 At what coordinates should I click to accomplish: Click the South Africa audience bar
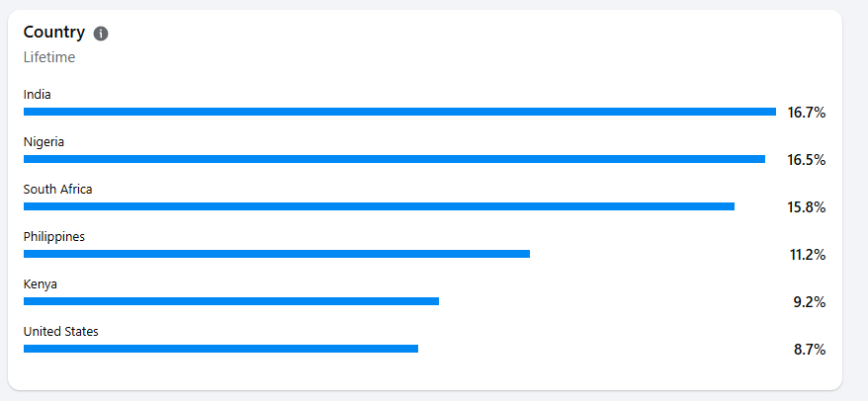[380, 206]
